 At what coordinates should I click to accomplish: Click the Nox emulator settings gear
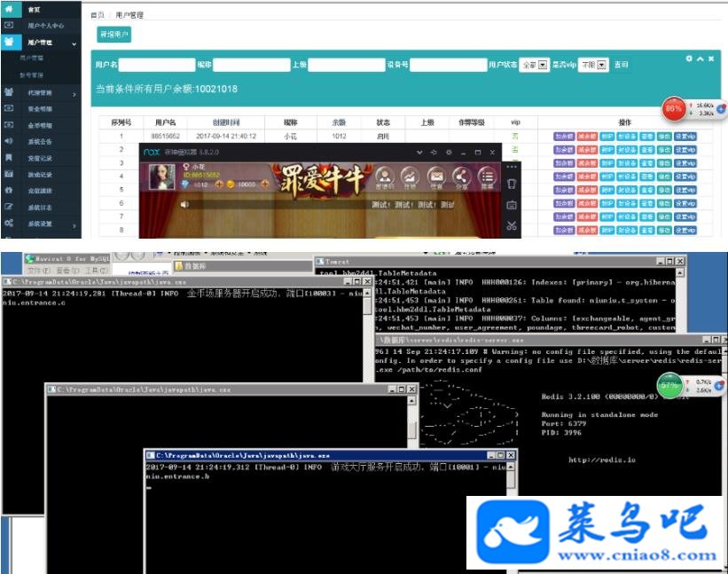click(449, 153)
